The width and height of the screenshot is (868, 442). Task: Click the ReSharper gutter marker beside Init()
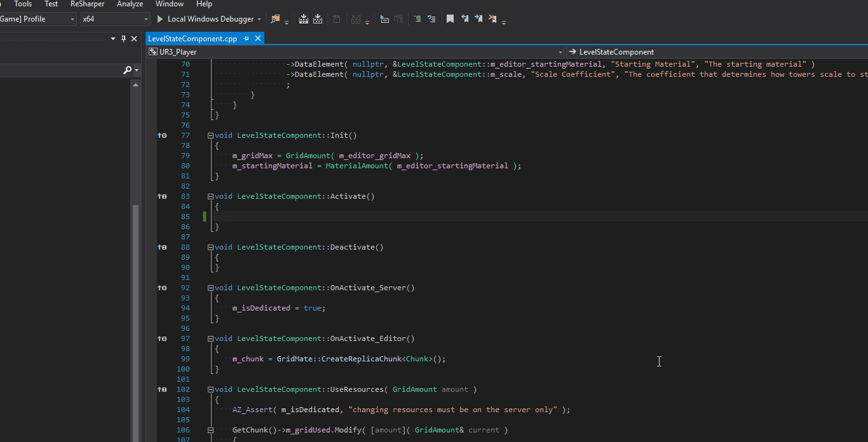[x=162, y=135]
